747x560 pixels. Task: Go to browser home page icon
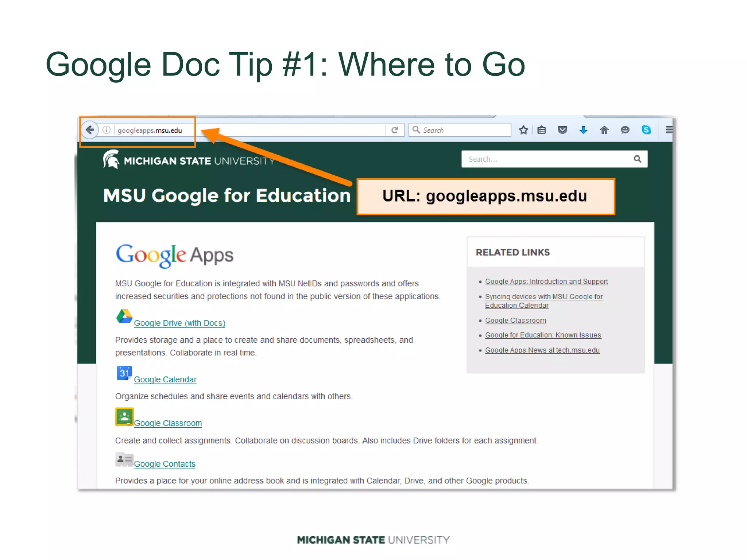tap(604, 130)
